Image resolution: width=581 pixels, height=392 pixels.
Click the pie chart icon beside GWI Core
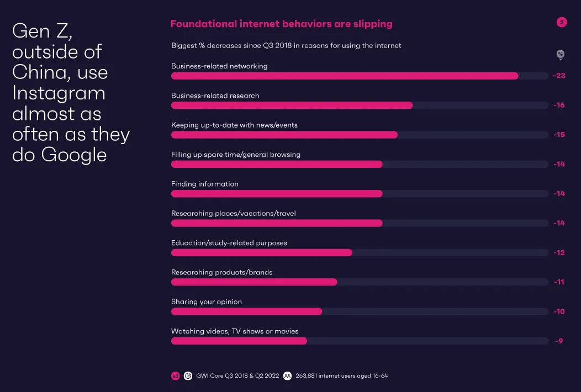pos(188,375)
